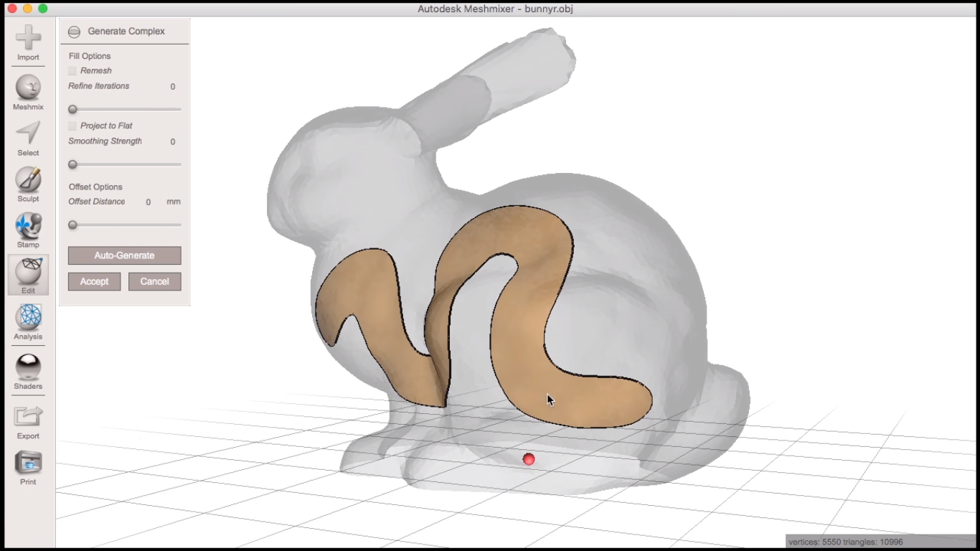Click the Export icon
This screenshot has width=980, height=551.
[x=28, y=416]
